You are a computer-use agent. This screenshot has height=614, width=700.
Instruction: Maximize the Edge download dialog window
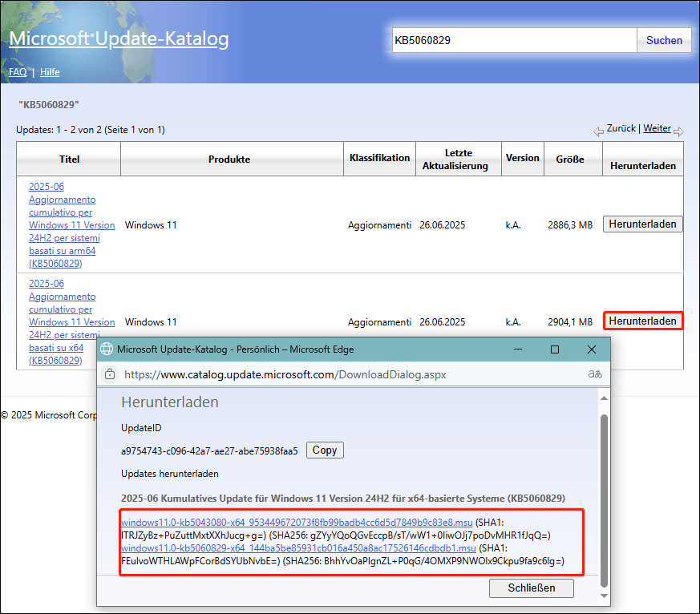tap(554, 349)
